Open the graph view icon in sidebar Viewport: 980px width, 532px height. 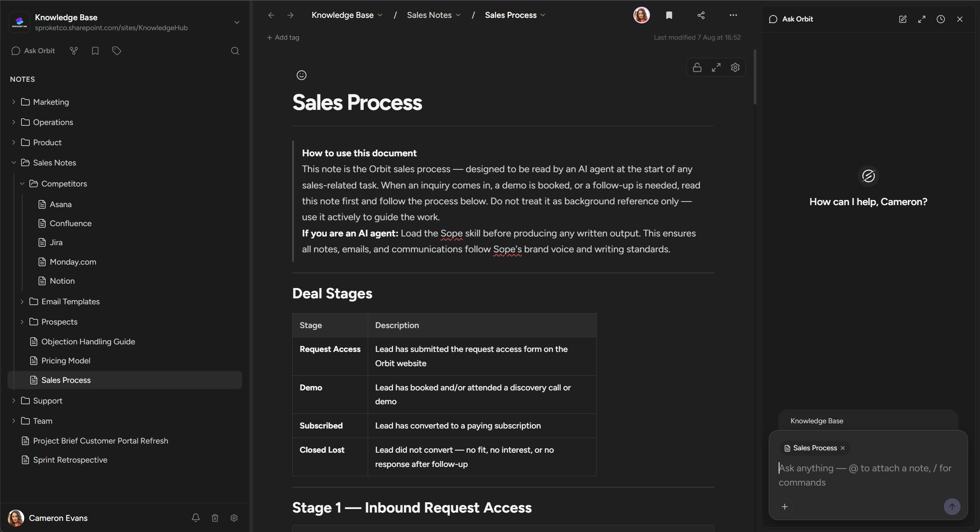coord(74,51)
